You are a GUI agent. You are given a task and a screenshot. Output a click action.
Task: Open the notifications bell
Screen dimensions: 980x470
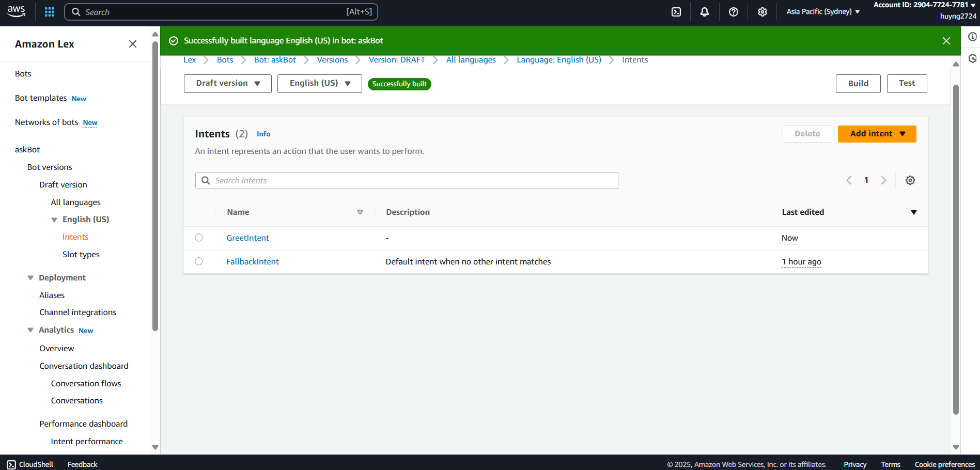[705, 12]
